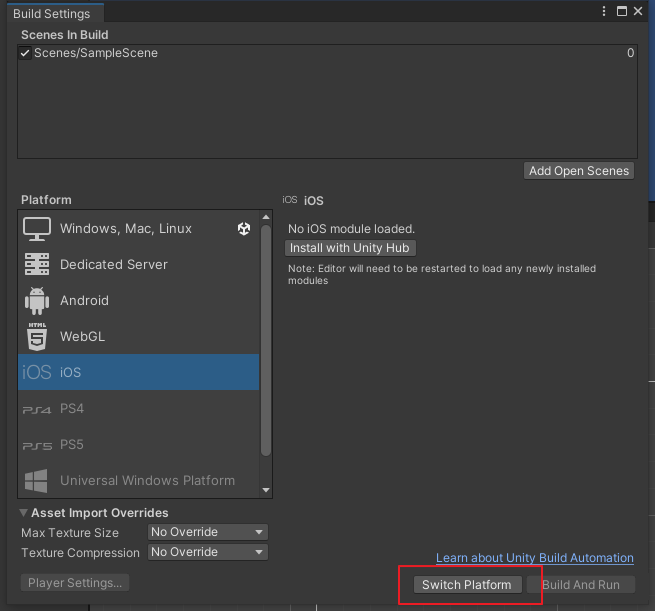Select Dedicated Server platform label
This screenshot has height=611, width=655.
point(114,265)
